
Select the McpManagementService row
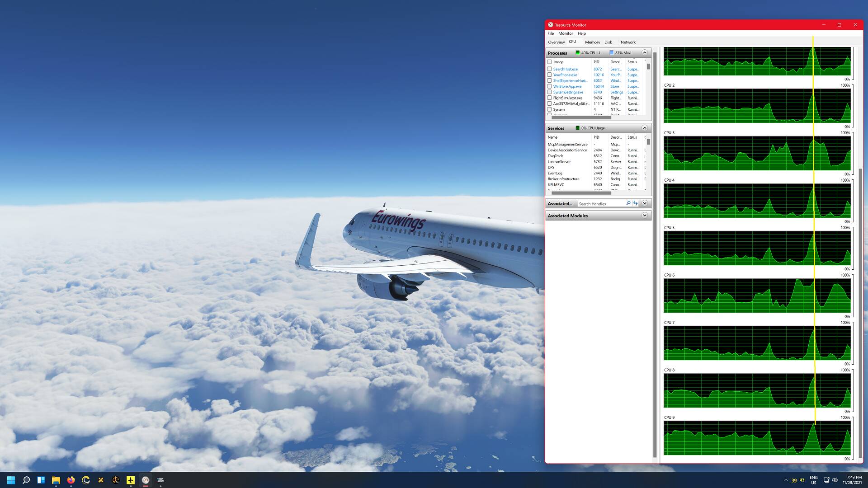[x=596, y=145]
